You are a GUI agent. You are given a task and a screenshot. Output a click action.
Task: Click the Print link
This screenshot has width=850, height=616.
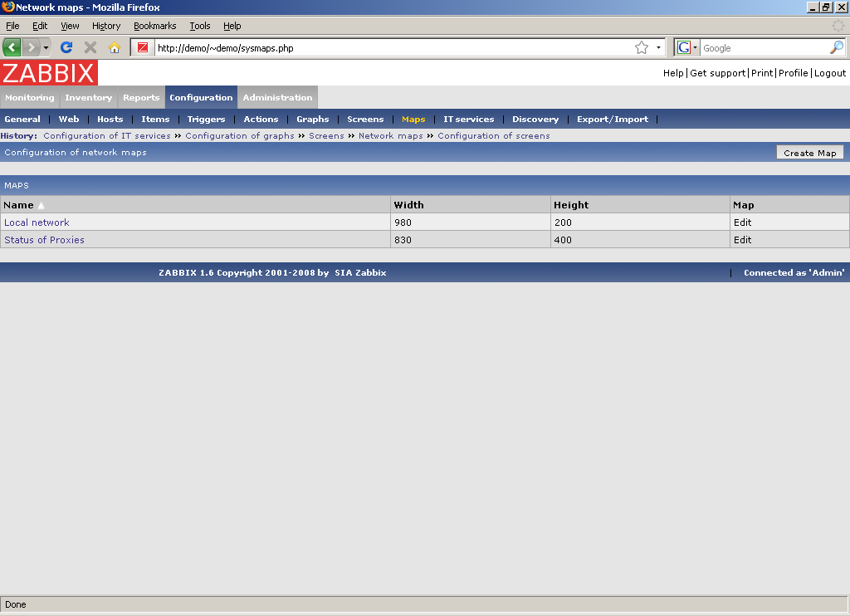(762, 73)
